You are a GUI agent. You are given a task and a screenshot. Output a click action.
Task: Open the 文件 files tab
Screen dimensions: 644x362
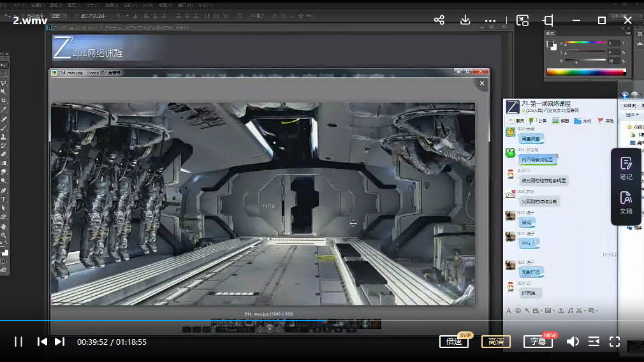(583, 120)
